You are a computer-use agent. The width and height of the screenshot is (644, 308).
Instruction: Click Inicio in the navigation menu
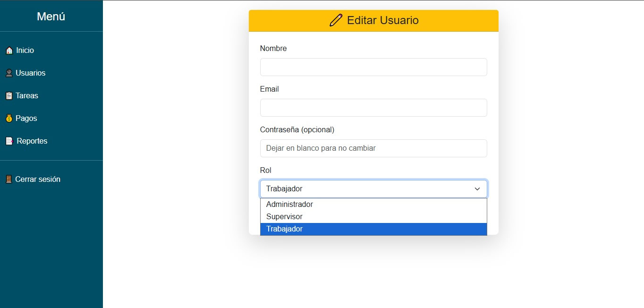25,50
